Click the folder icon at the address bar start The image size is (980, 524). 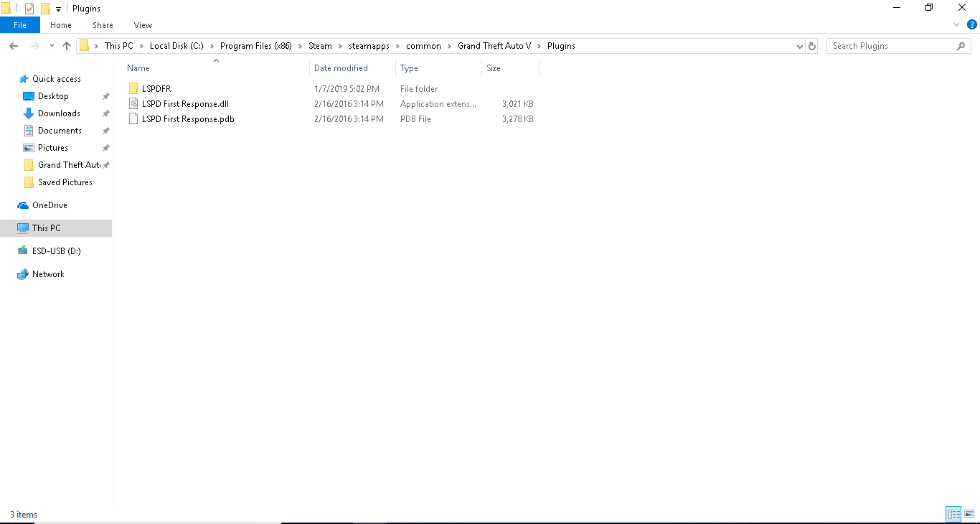[x=85, y=46]
